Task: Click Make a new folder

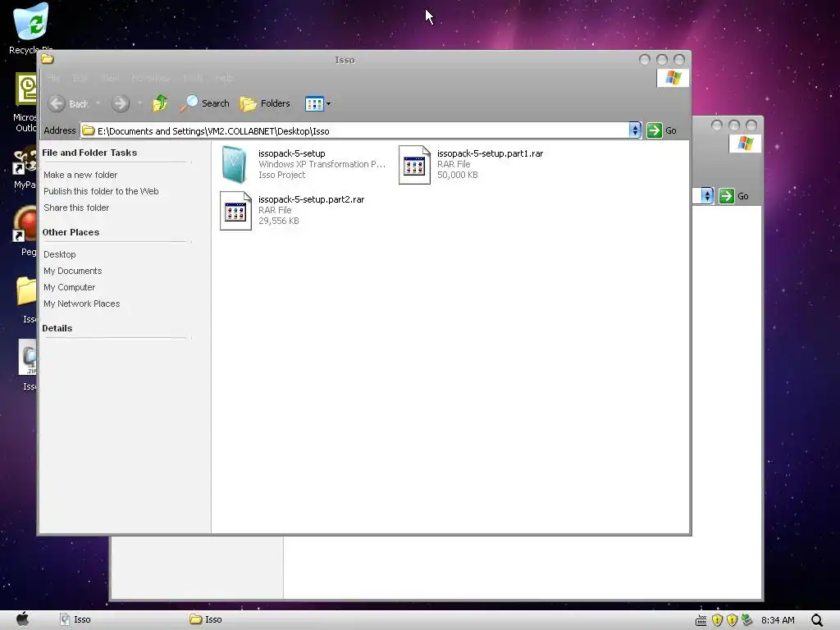Action: (x=80, y=175)
